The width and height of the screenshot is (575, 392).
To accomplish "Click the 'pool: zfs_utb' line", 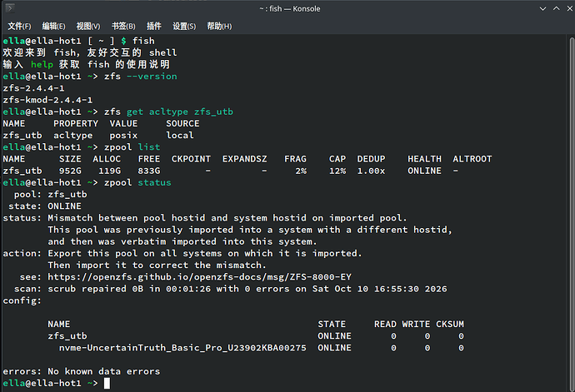I will tap(51, 194).
